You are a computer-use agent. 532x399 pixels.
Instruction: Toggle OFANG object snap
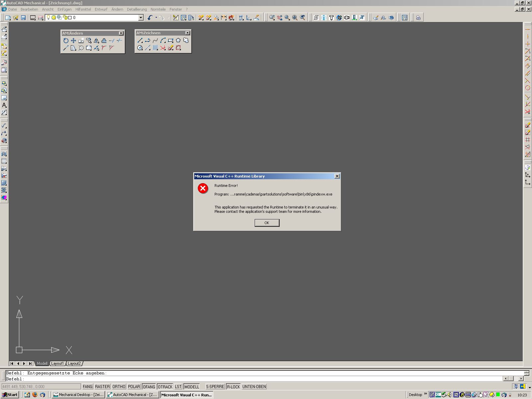click(149, 387)
